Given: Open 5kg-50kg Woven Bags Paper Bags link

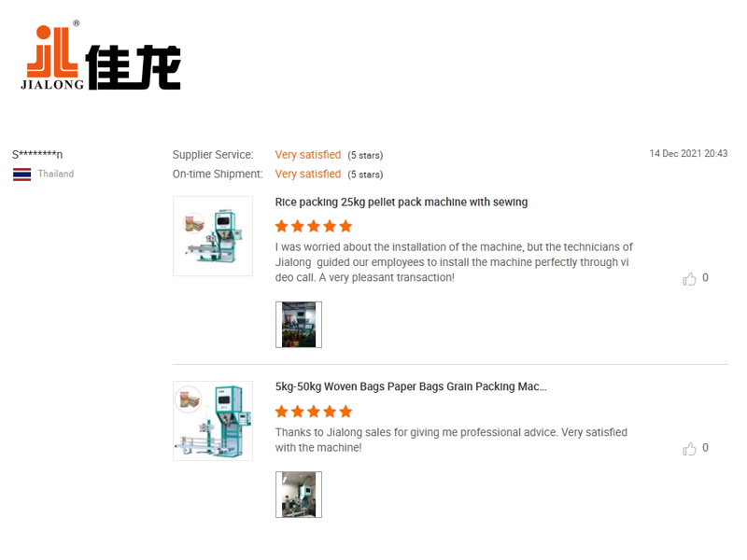Looking at the screenshot, I should (411, 386).
